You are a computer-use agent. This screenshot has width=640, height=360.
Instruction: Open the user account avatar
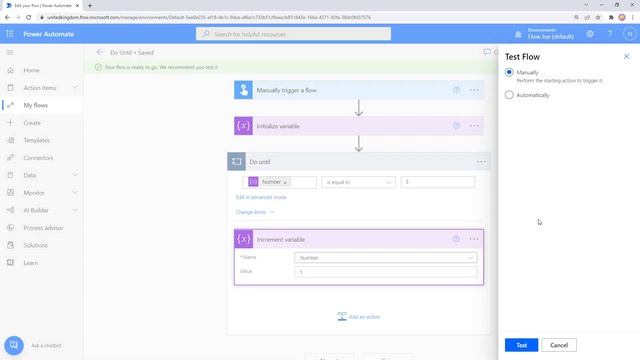[x=630, y=34]
